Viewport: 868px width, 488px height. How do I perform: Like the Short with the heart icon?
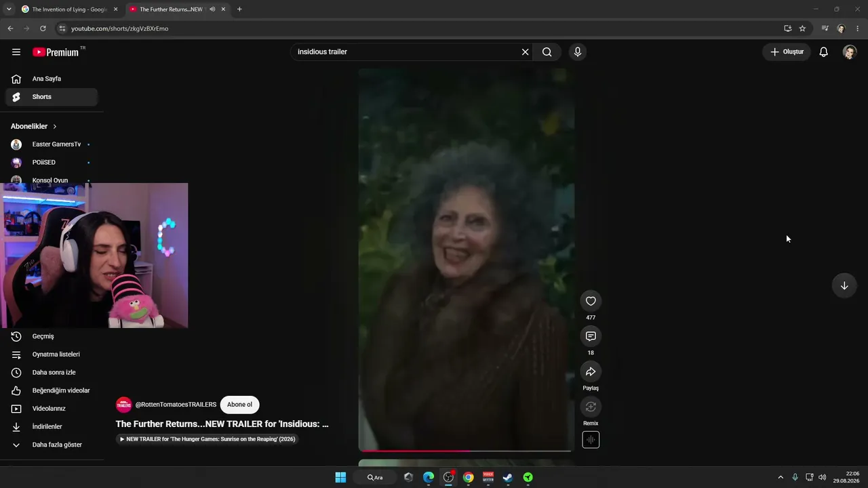point(591,302)
